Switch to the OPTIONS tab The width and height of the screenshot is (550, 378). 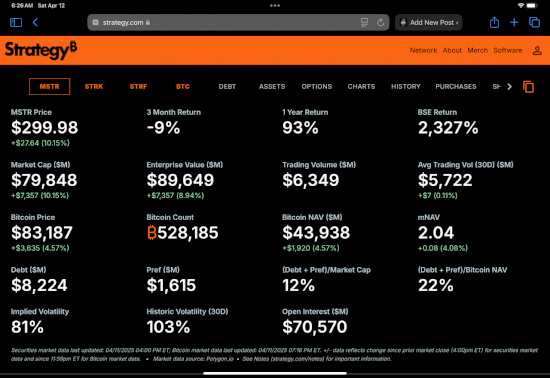316,87
